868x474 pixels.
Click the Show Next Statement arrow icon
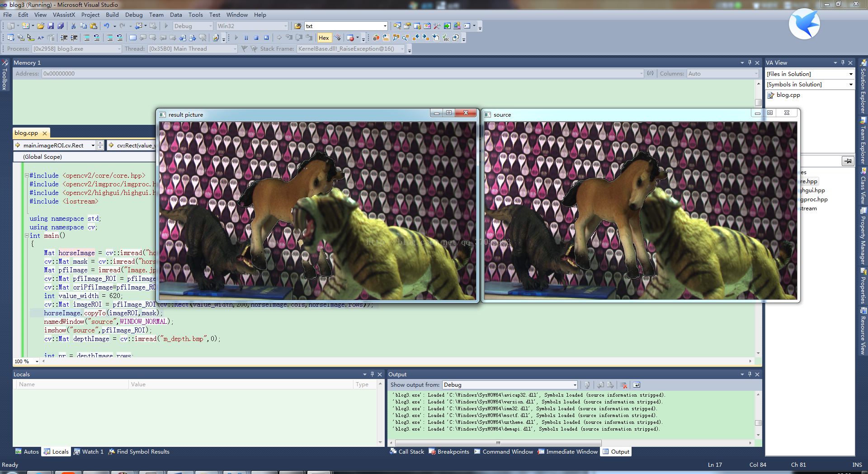279,38
